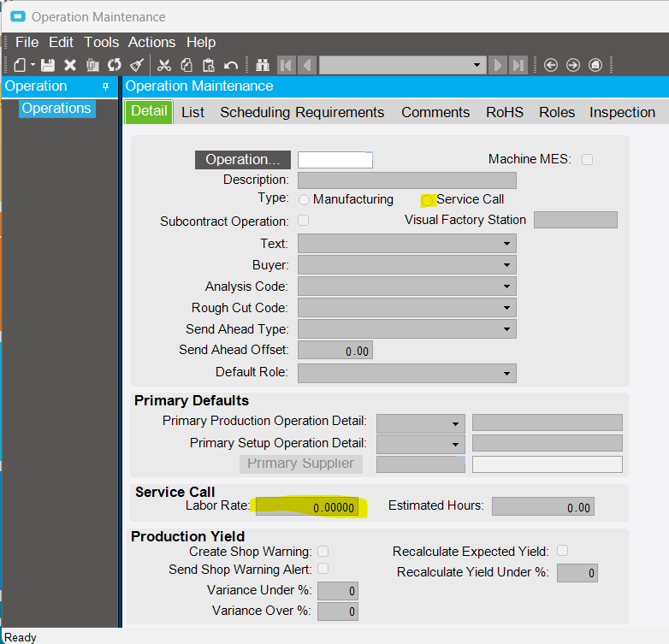Screen dimensions: 669x644
Task: Click the Estimated Hours field
Action: (542, 506)
